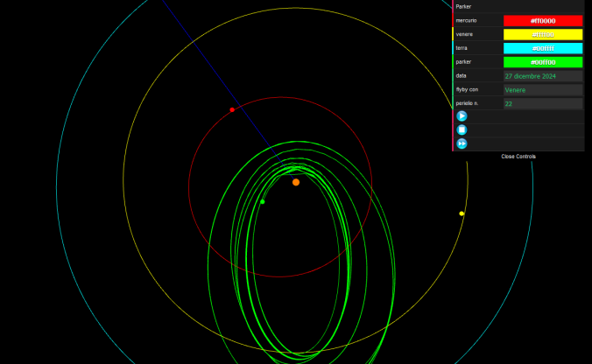Select the flyby con field showing Venere
Viewport: 592px width, 364px height.
543,90
